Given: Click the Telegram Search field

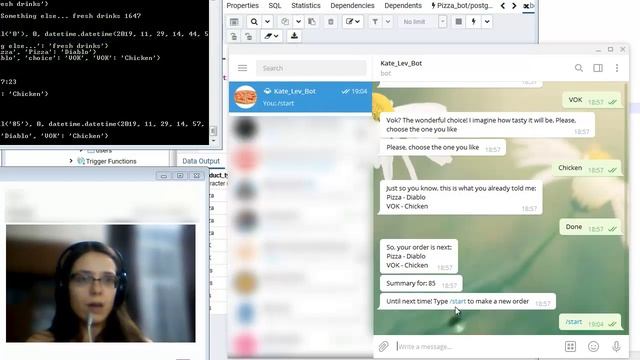Looking at the screenshot, I should coord(311,68).
